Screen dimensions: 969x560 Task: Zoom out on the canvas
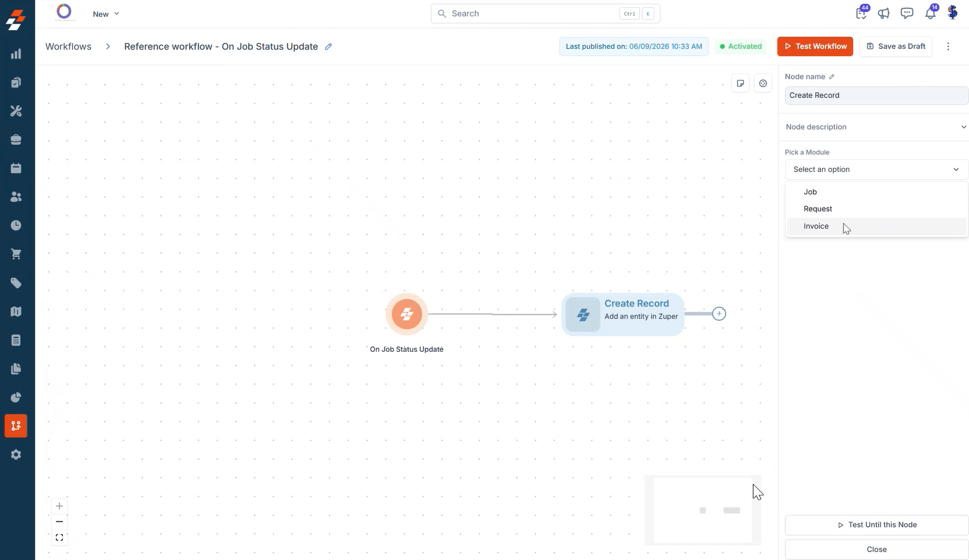point(59,521)
